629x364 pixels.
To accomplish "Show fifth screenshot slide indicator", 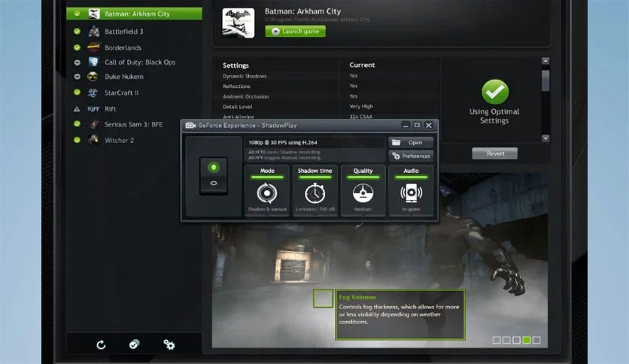I will point(536,340).
